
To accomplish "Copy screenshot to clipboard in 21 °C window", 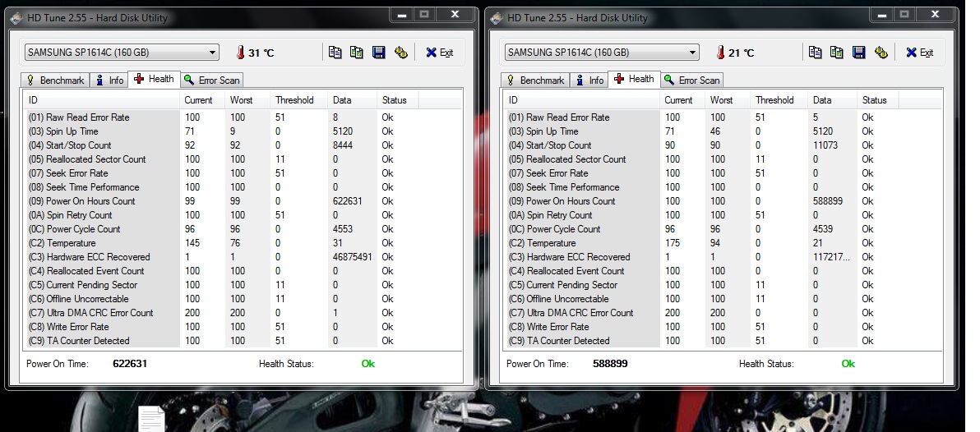I will [x=836, y=53].
